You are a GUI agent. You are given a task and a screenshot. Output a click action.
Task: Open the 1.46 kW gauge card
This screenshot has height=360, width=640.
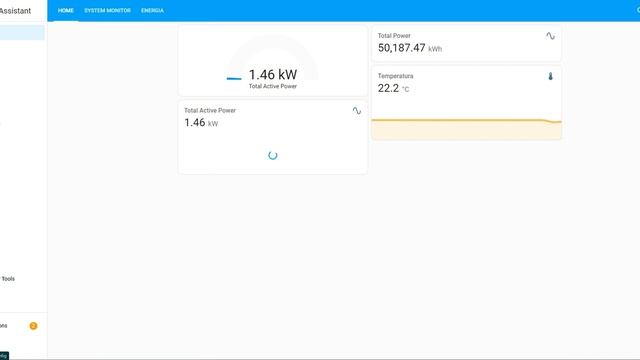pyautogui.click(x=273, y=61)
